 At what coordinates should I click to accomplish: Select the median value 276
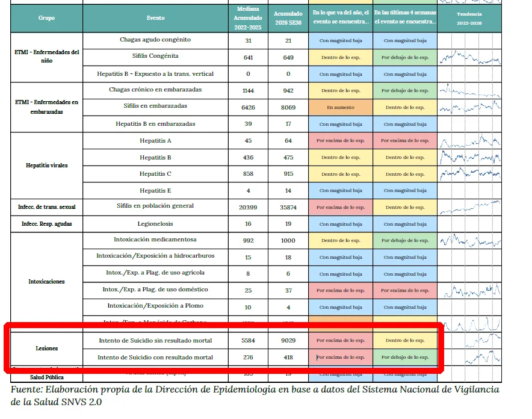click(x=248, y=357)
